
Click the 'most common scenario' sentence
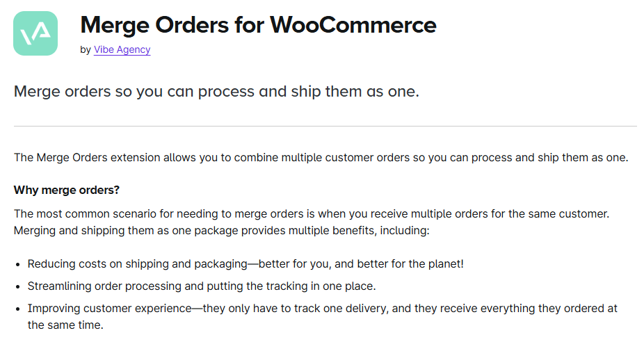coord(312,214)
